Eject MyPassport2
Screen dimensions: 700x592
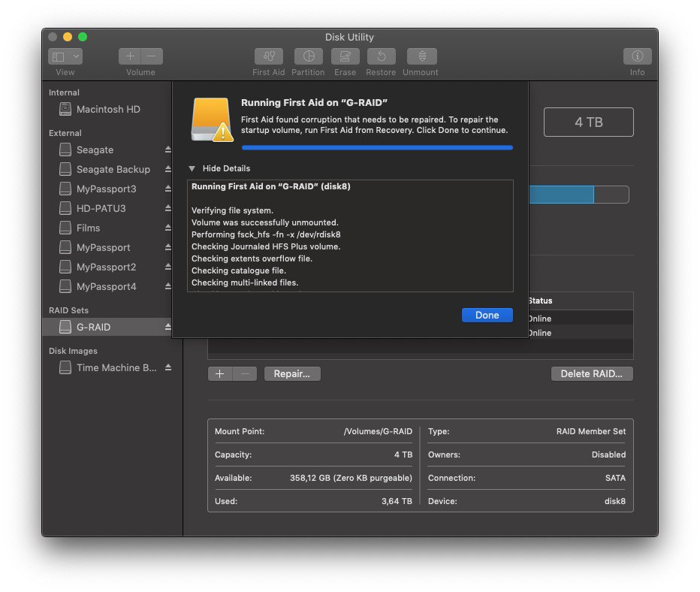[x=167, y=267]
